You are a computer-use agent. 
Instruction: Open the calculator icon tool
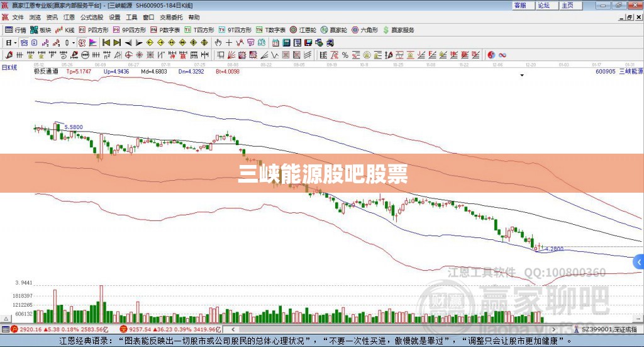(x=287, y=43)
